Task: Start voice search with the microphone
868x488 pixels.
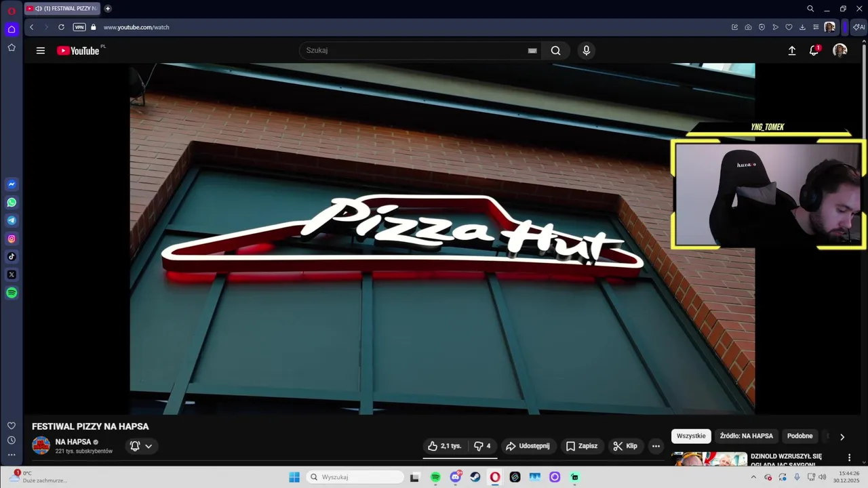Action: tap(587, 50)
